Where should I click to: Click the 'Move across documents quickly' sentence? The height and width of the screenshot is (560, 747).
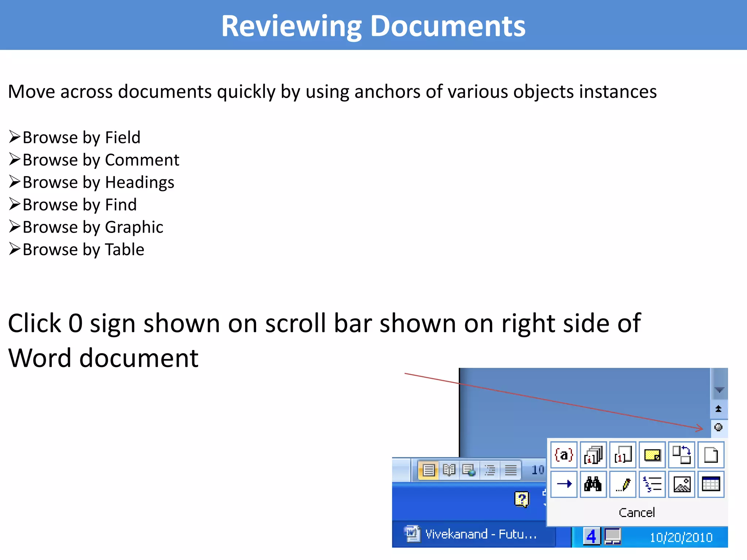click(x=332, y=92)
